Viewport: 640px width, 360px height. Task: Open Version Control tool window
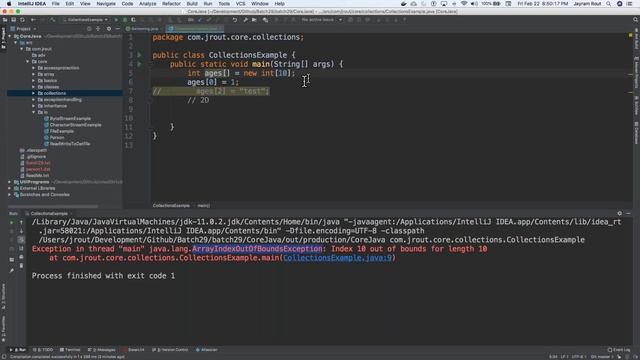click(170, 350)
